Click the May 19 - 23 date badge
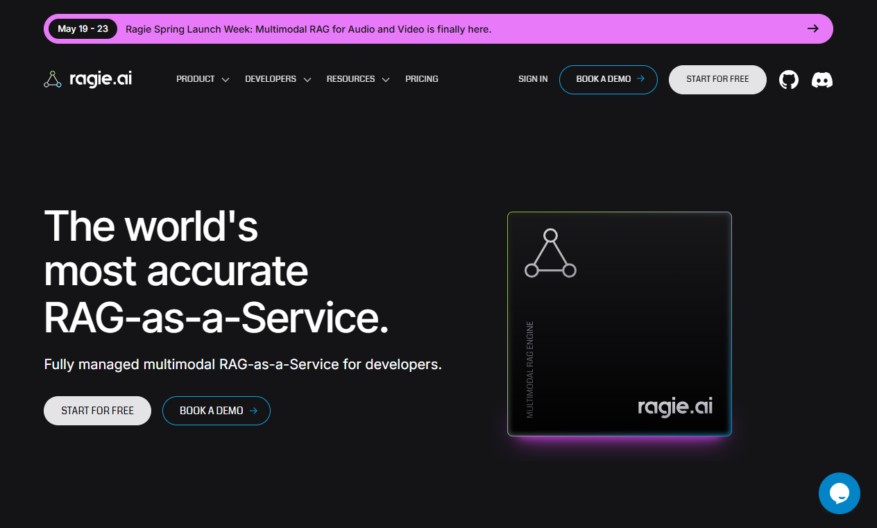This screenshot has height=528, width=877. [83, 29]
